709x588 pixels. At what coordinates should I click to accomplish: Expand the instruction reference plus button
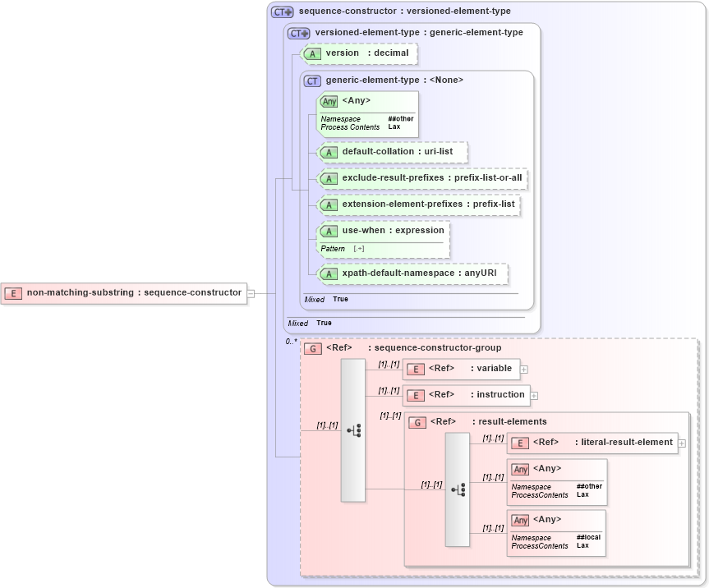[533, 395]
